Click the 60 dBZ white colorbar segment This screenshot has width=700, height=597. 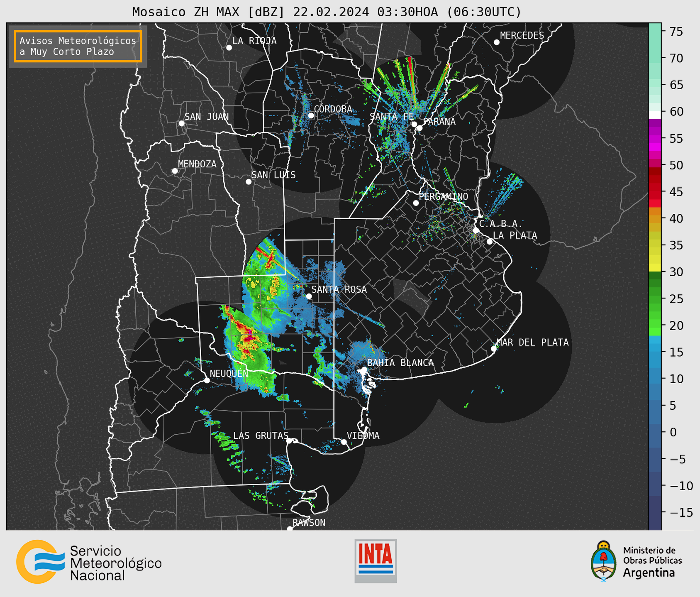pyautogui.click(x=655, y=115)
